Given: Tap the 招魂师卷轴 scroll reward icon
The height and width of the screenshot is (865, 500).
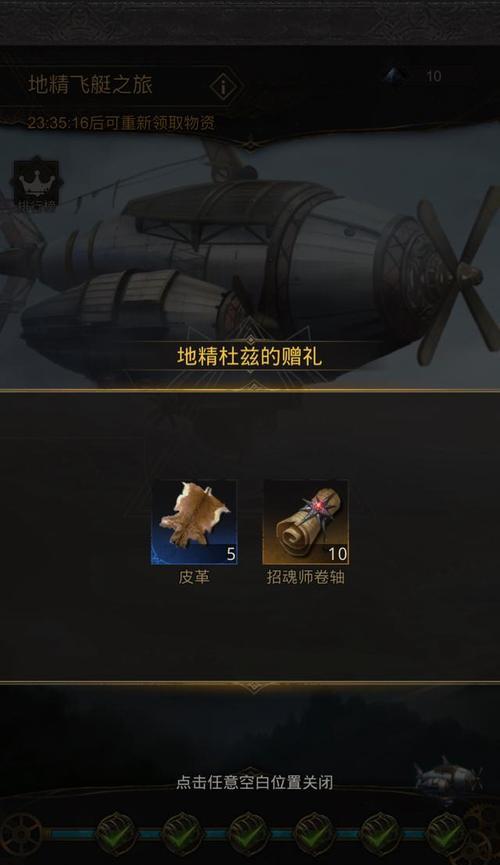Looking at the screenshot, I should 306,522.
